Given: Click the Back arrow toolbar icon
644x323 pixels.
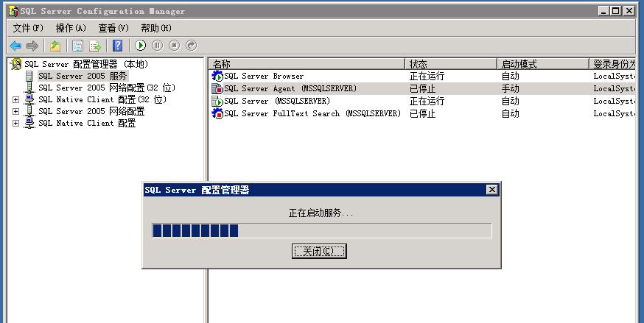Looking at the screenshot, I should coord(15,46).
